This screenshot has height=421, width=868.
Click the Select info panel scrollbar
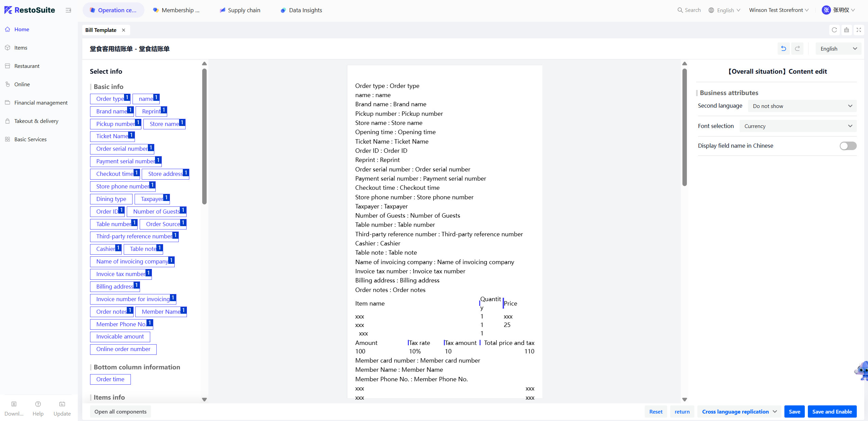pyautogui.click(x=204, y=136)
